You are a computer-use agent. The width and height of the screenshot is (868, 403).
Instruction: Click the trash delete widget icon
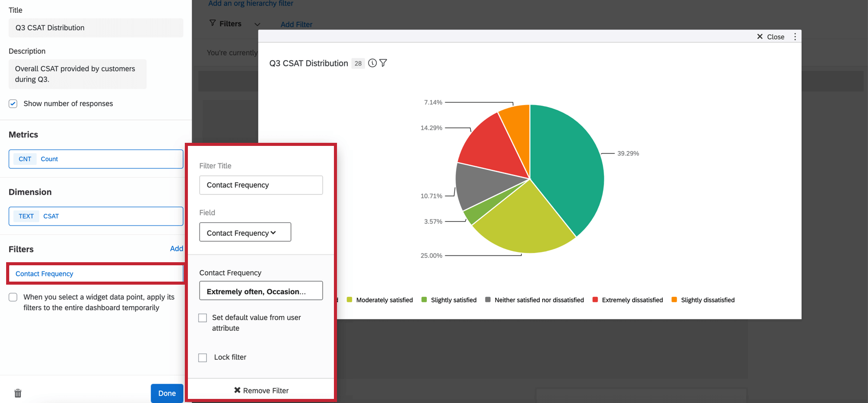point(18,393)
